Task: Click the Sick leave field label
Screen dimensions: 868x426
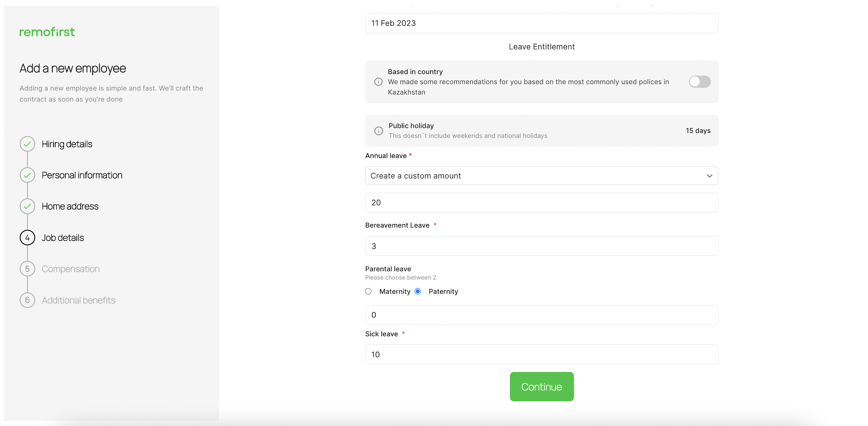Action: (x=382, y=334)
